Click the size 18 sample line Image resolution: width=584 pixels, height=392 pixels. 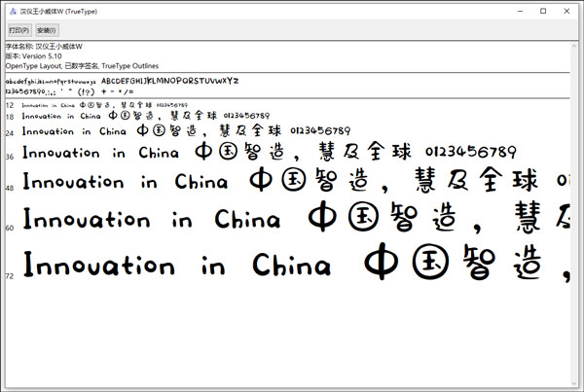[146, 116]
